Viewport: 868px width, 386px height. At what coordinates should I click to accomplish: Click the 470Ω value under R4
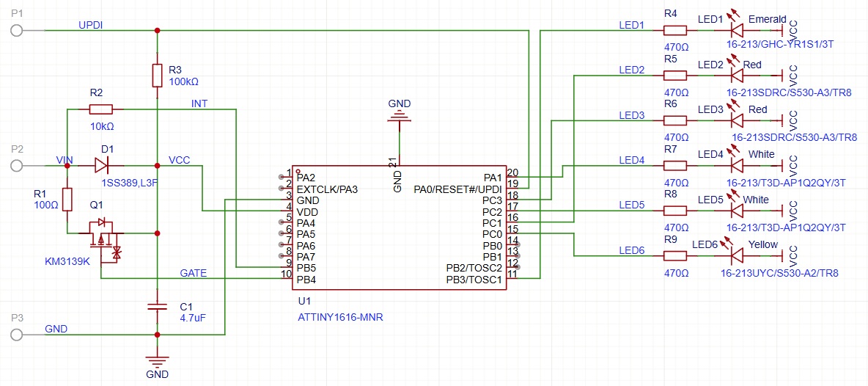pyautogui.click(x=676, y=47)
